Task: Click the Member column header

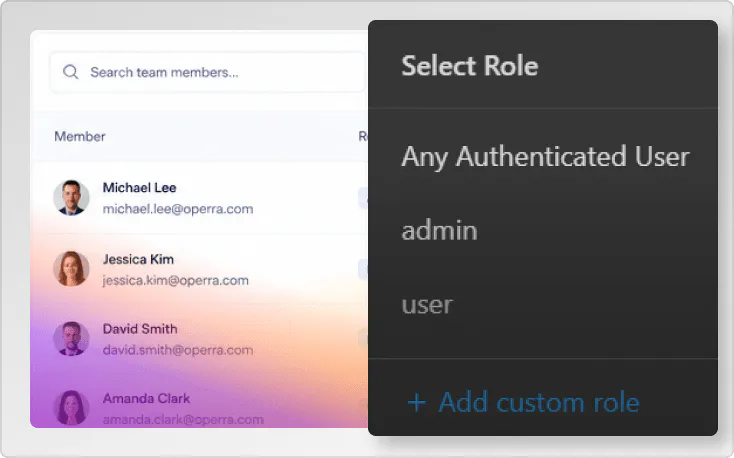Action: click(80, 136)
